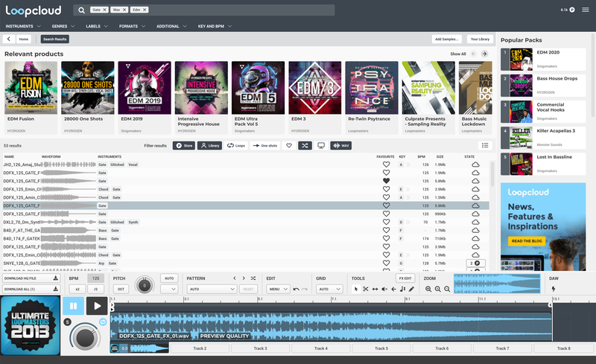Click Show All relevant products

tap(458, 54)
